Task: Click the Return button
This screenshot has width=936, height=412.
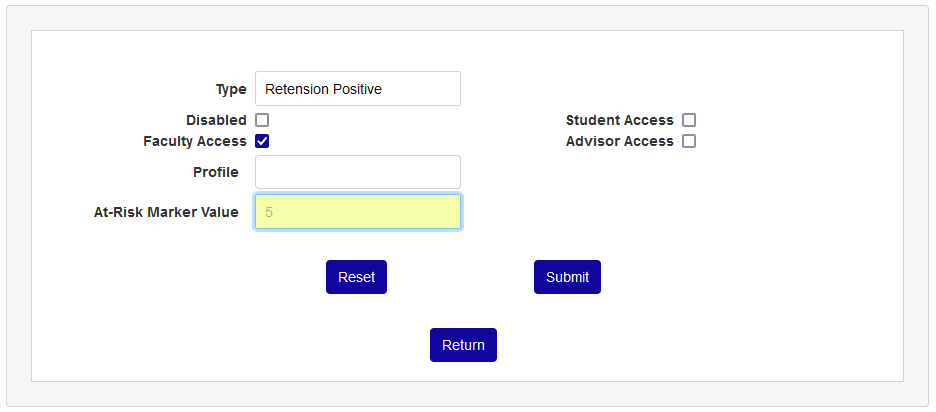Action: (463, 345)
